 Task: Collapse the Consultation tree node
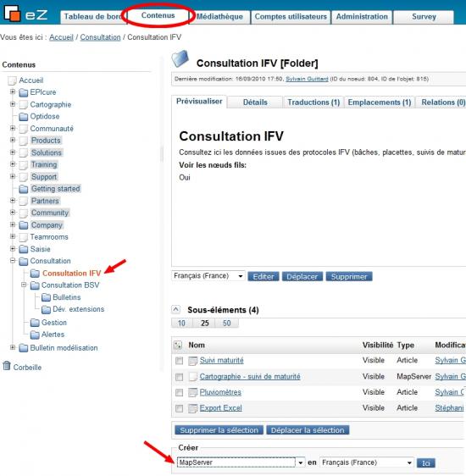[x=13, y=261]
